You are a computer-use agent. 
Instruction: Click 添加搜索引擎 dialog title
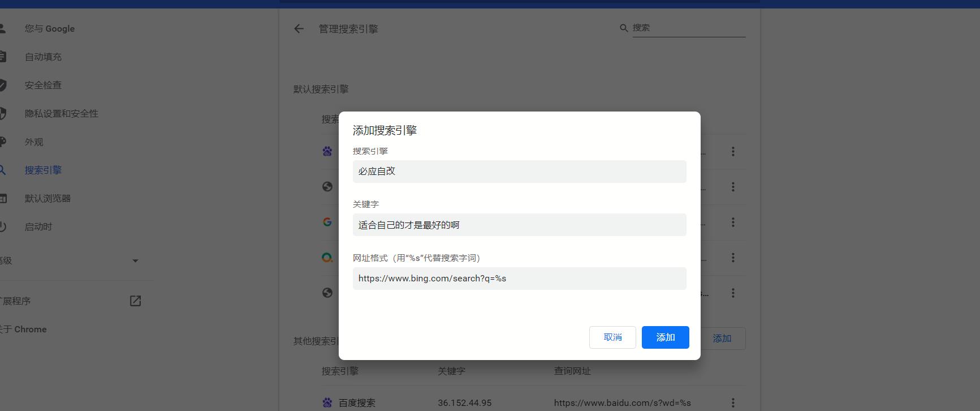(385, 131)
